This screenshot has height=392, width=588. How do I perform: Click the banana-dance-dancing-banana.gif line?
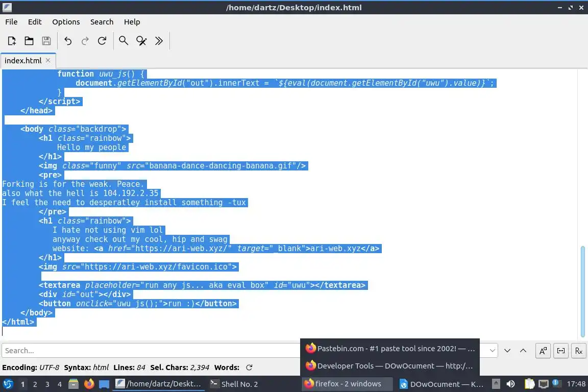(173, 166)
